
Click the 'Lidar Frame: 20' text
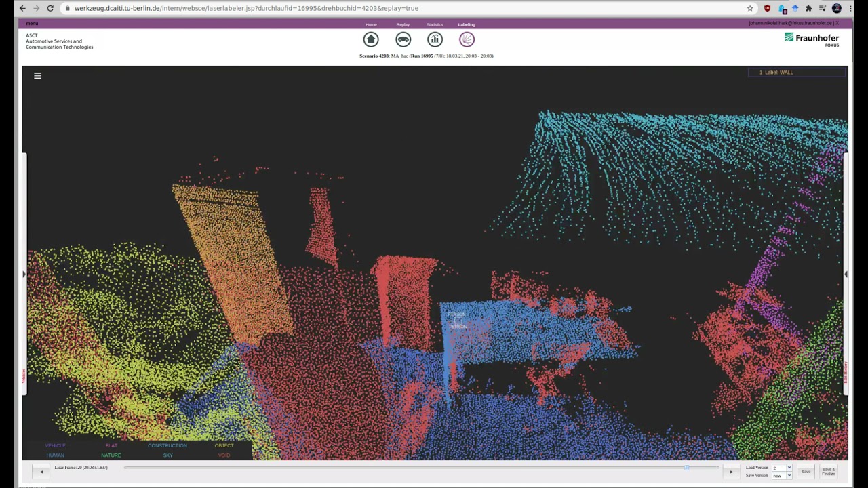coord(81,468)
